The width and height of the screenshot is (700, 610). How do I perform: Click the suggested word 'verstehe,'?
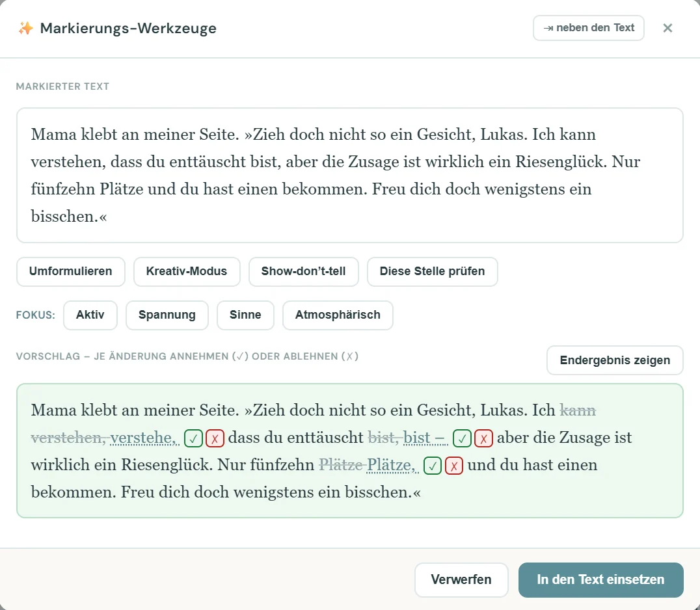144,438
